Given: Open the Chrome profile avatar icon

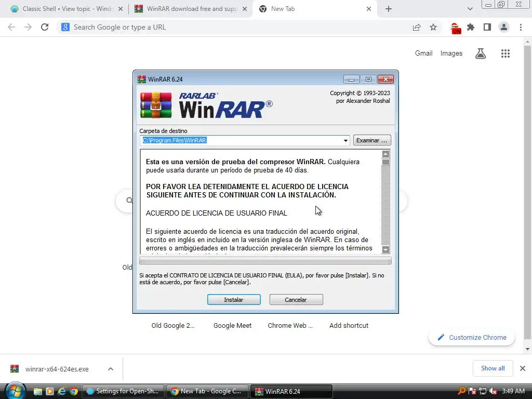Looking at the screenshot, I should 504,27.
